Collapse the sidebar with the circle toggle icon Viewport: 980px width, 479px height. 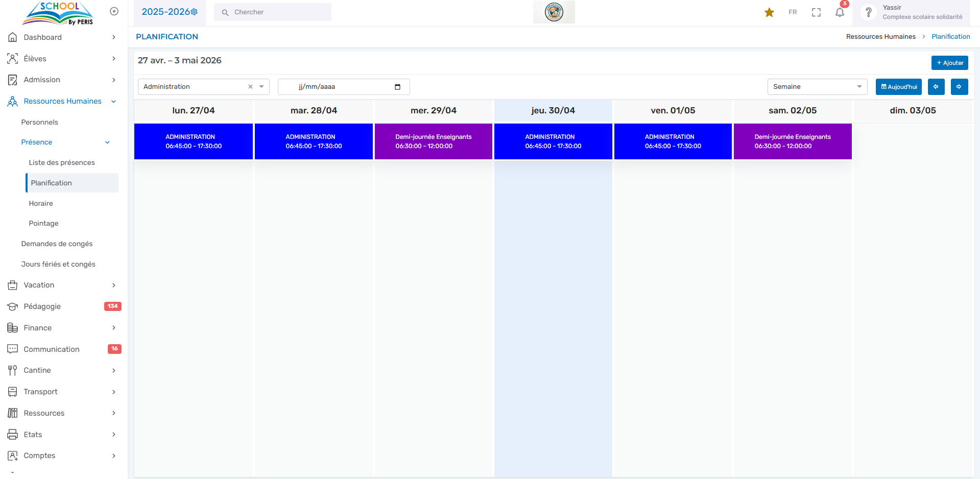(x=113, y=11)
